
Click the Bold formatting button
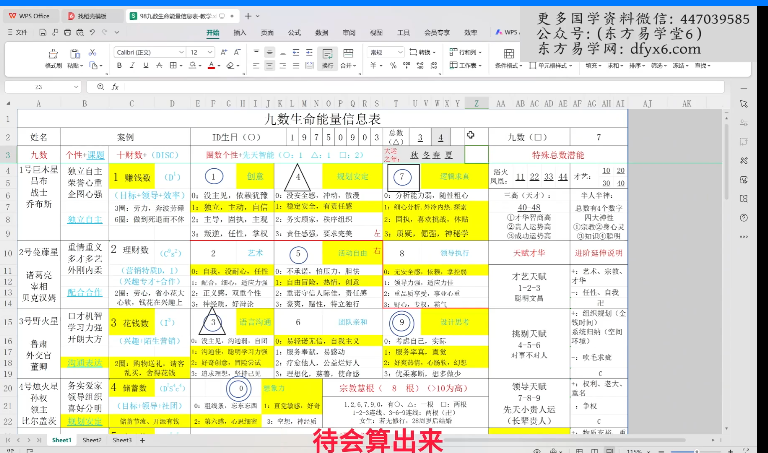tap(120, 65)
